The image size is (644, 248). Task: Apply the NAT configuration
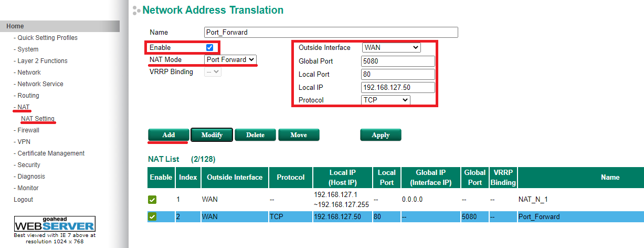pos(381,135)
